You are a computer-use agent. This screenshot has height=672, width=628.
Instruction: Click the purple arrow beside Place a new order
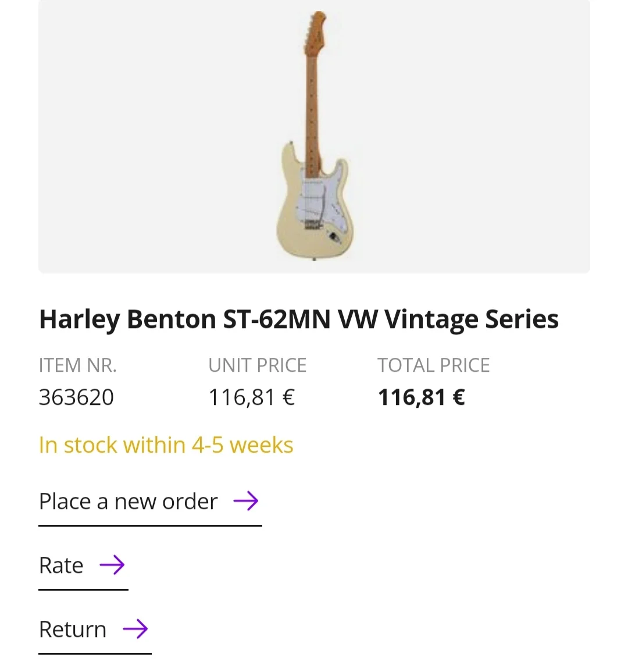pyautogui.click(x=245, y=501)
